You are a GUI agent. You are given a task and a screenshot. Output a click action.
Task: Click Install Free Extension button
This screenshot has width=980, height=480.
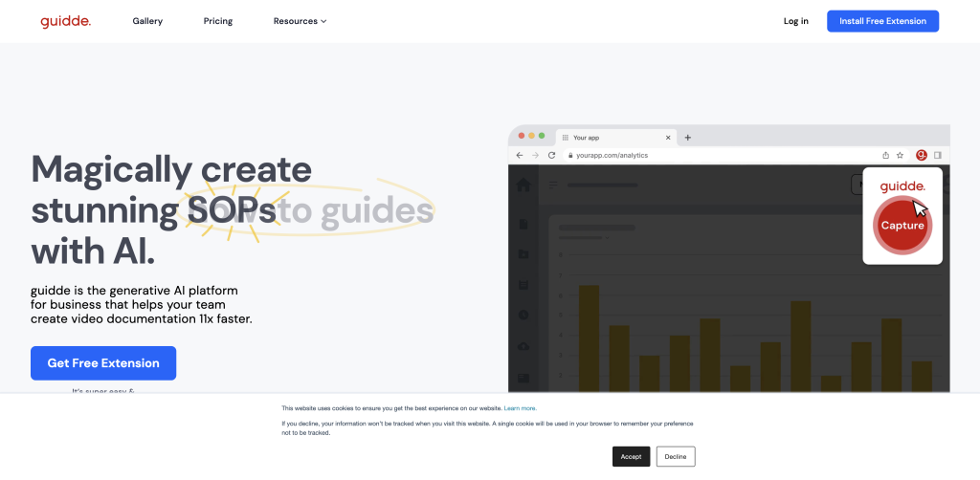(882, 21)
